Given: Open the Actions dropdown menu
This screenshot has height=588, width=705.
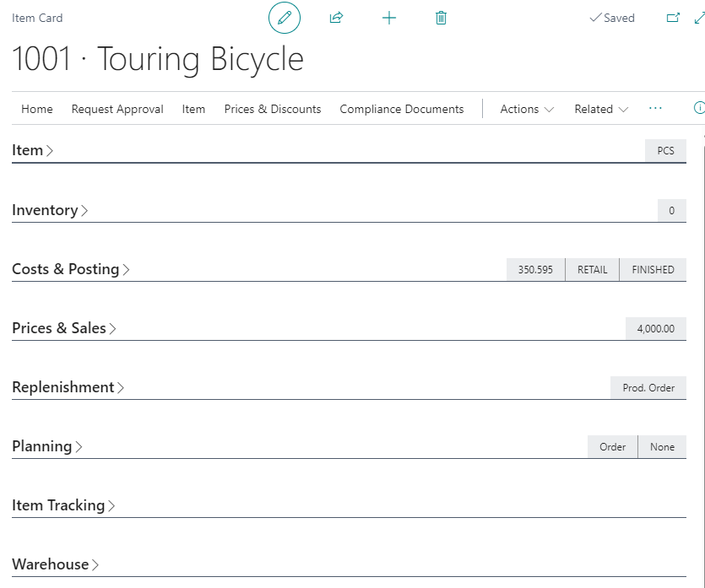Looking at the screenshot, I should pyautogui.click(x=527, y=109).
